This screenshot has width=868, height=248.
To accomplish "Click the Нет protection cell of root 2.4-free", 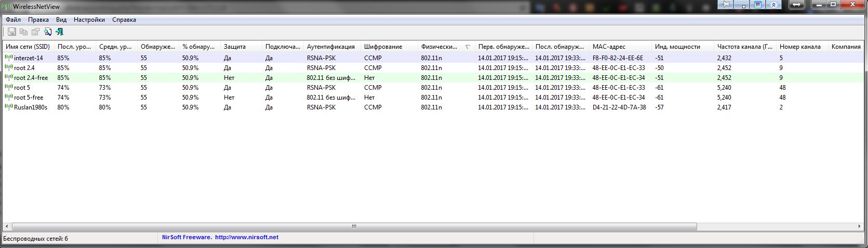I will pyautogui.click(x=229, y=77).
